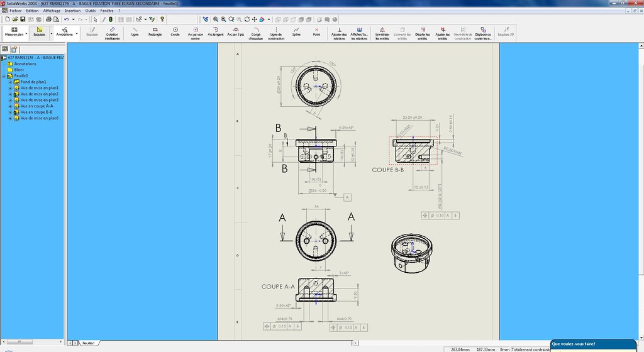Switch to the property manager panel tab
This screenshot has height=352, width=644.
(14, 48)
